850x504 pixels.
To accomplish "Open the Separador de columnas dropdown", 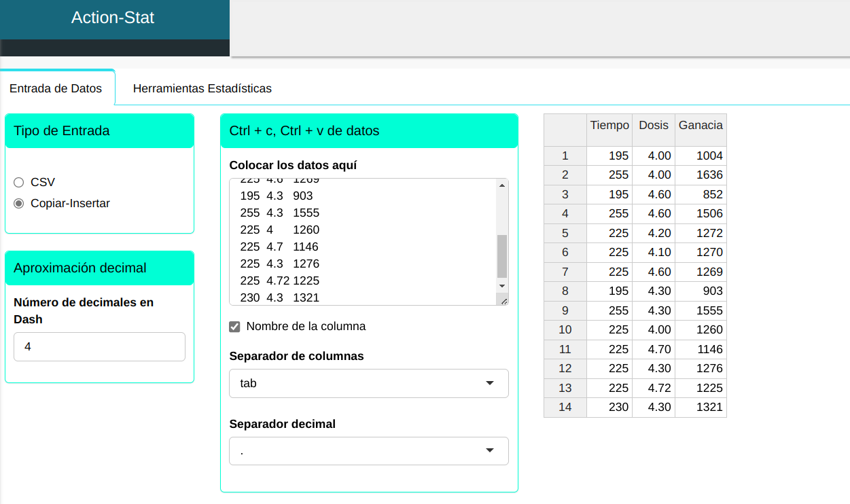I will (368, 383).
